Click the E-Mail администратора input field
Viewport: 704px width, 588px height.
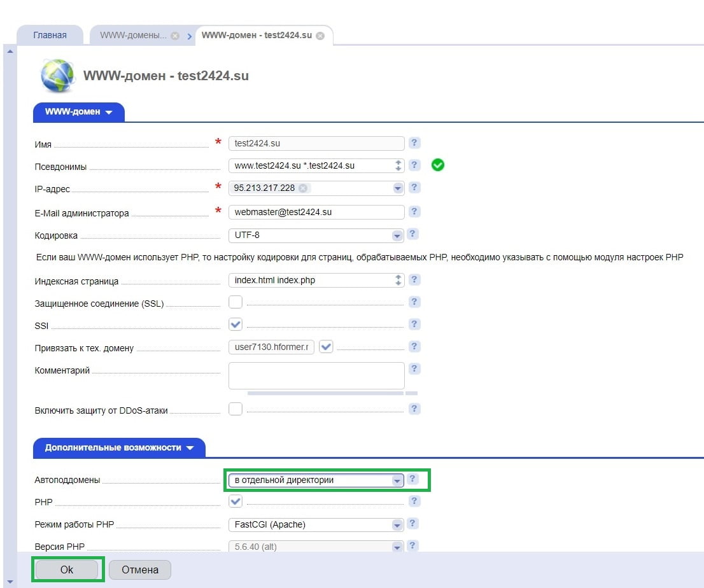(x=316, y=212)
